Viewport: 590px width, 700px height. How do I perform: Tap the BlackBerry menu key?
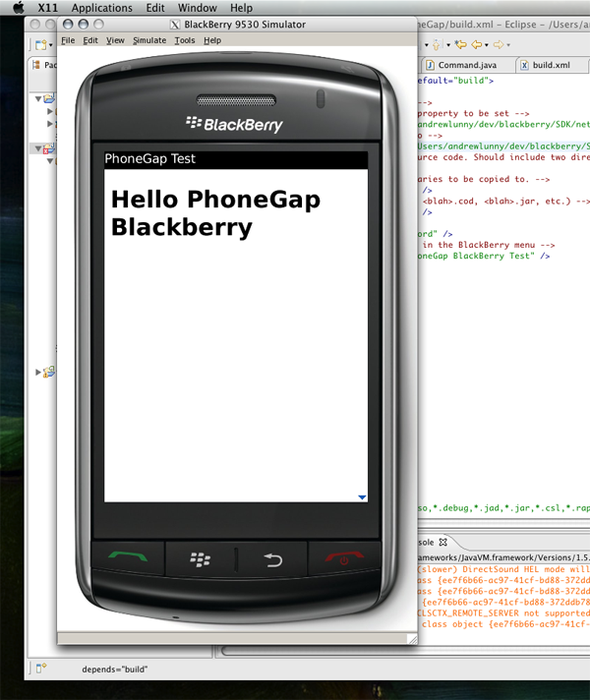point(200,559)
